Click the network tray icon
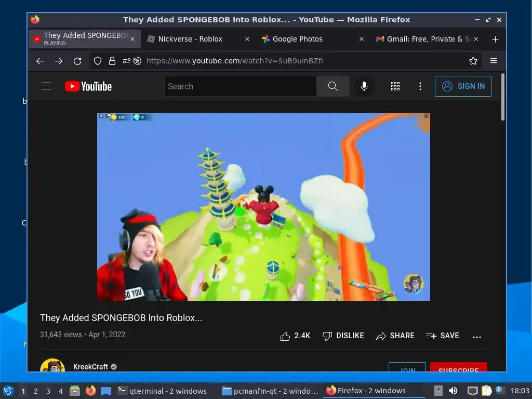The height and width of the screenshot is (399, 532). pyautogui.click(x=472, y=391)
